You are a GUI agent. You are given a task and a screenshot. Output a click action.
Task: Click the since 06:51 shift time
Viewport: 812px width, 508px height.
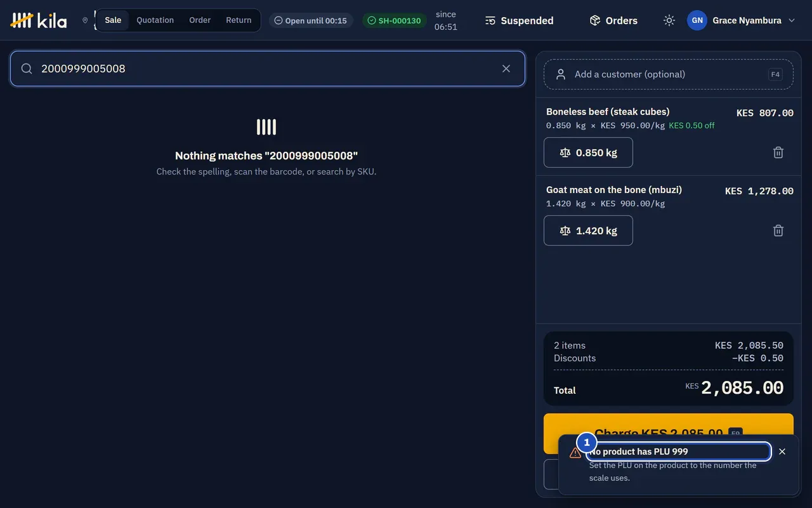446,20
